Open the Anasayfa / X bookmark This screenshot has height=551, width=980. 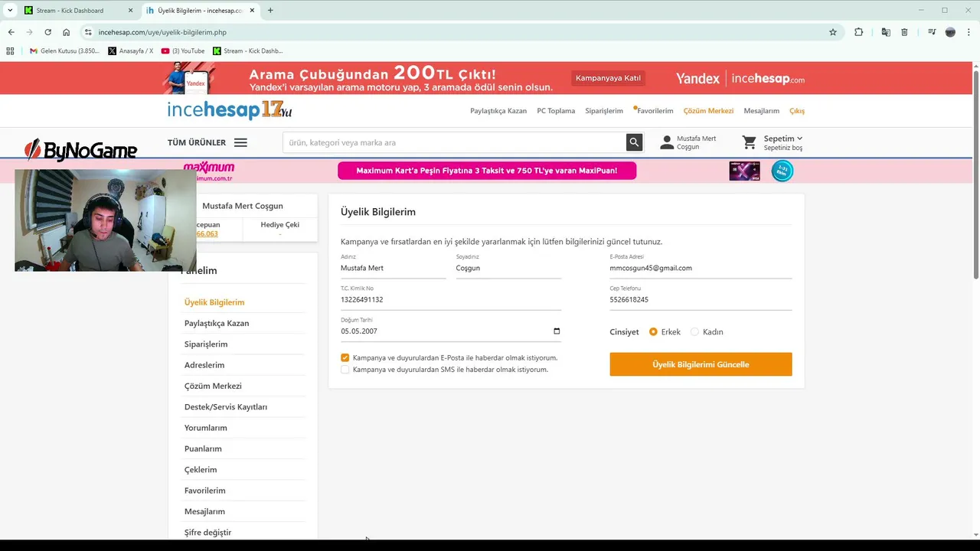click(131, 51)
